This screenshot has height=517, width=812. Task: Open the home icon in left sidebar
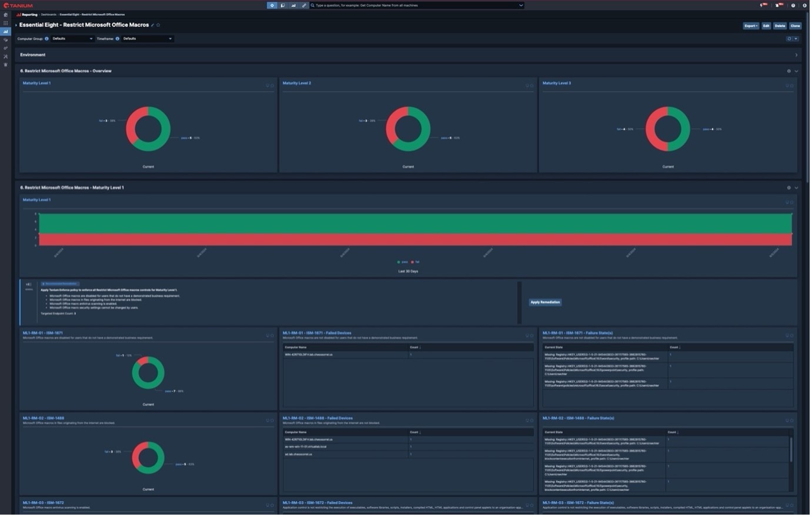click(6, 15)
